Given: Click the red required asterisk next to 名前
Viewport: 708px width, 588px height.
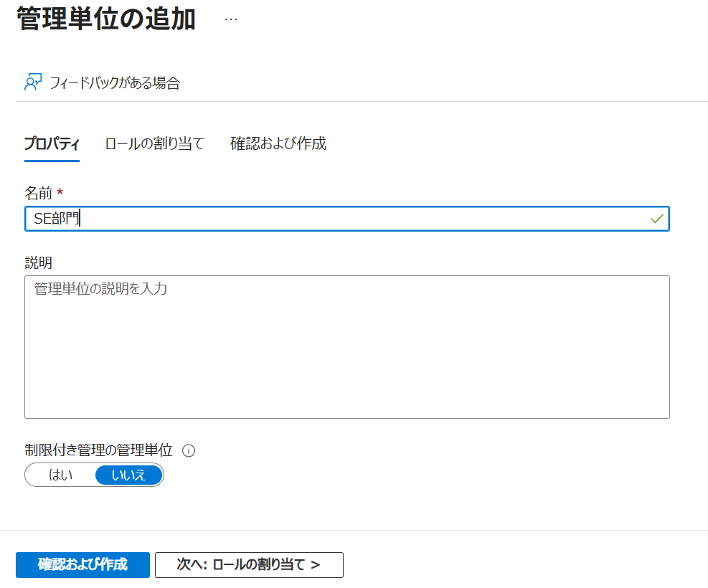Looking at the screenshot, I should tap(60, 191).
